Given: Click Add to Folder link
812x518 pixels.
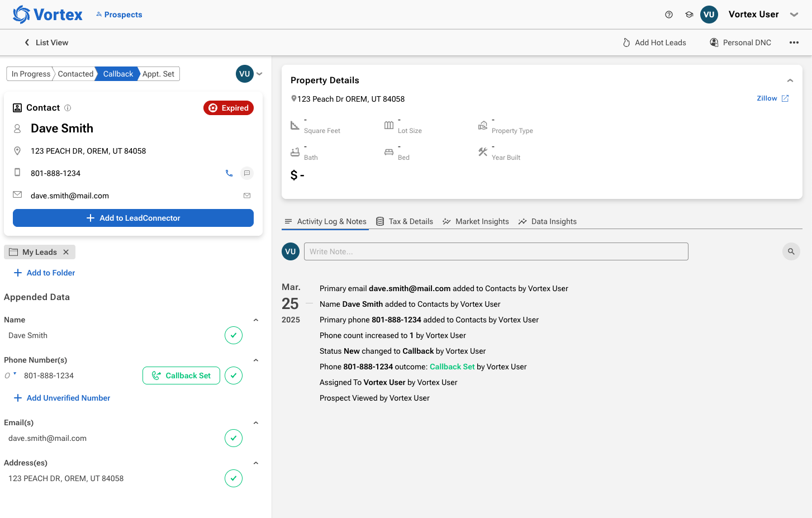Looking at the screenshot, I should pos(44,273).
